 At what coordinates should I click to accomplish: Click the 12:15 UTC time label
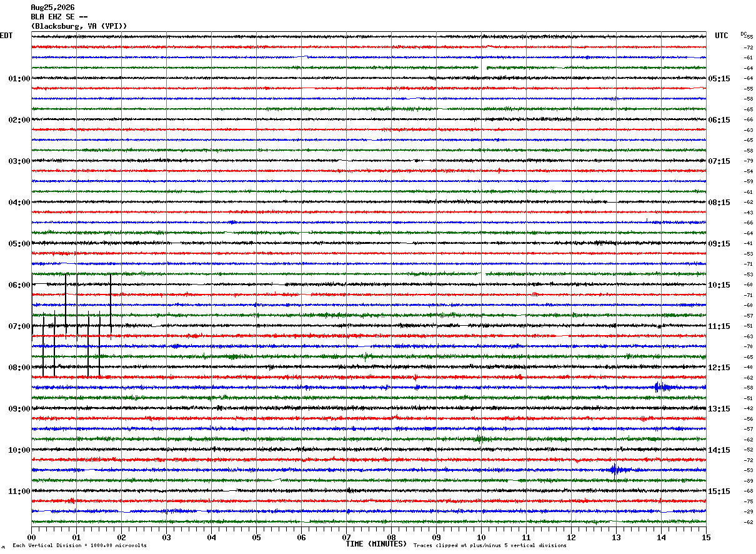(x=719, y=368)
